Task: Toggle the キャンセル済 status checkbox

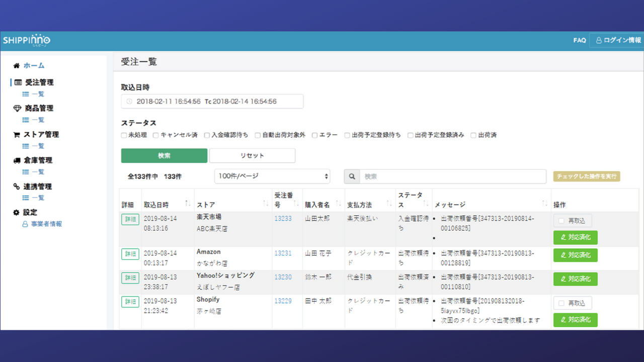Action: (x=156, y=135)
